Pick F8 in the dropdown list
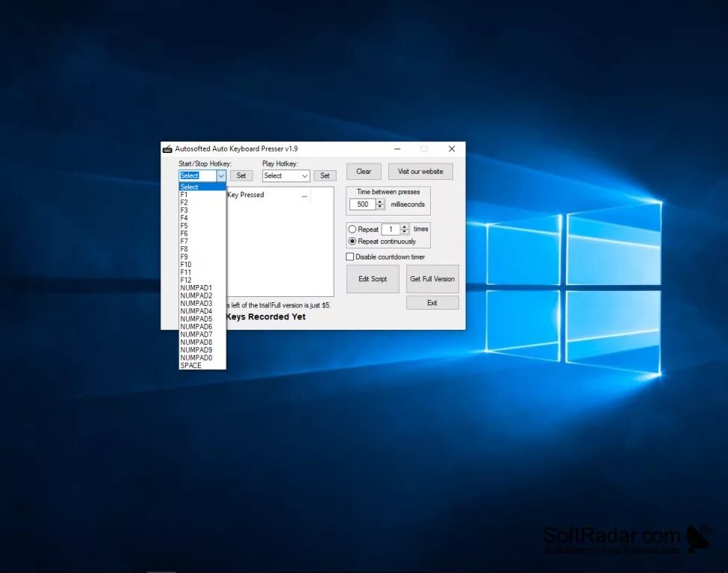The width and height of the screenshot is (728, 573). [202, 249]
